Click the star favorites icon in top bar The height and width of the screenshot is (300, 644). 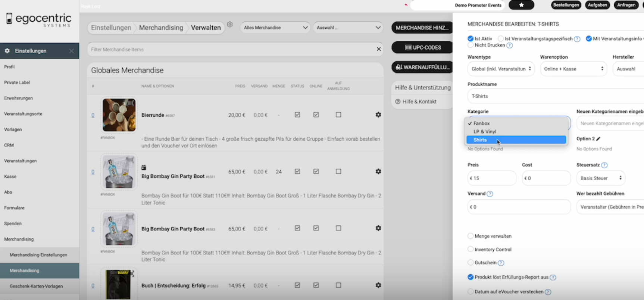(521, 5)
